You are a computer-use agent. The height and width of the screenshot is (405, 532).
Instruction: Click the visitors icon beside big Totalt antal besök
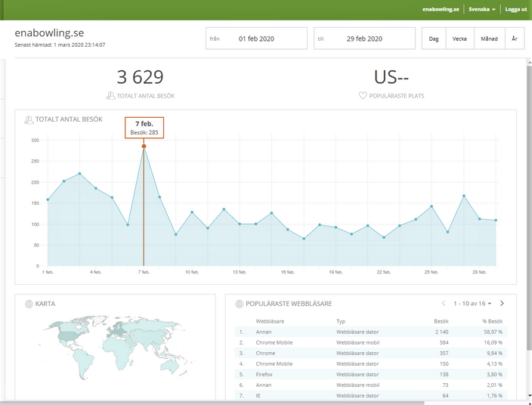[110, 96]
